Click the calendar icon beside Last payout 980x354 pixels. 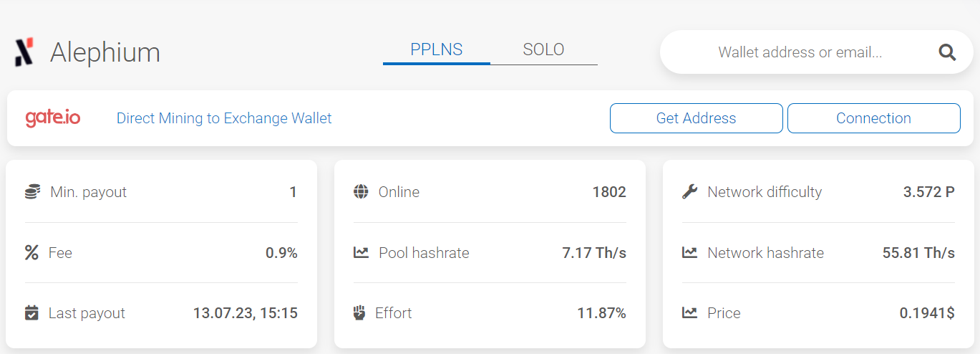tap(31, 313)
